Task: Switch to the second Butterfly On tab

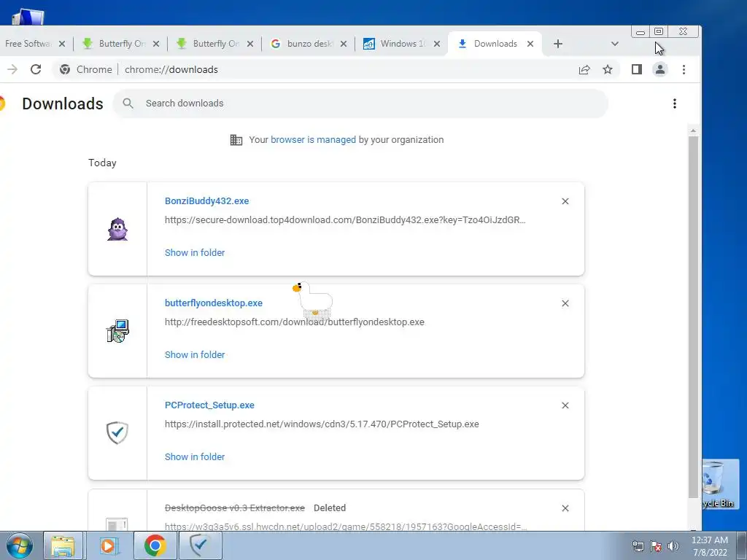Action: pyautogui.click(x=214, y=44)
